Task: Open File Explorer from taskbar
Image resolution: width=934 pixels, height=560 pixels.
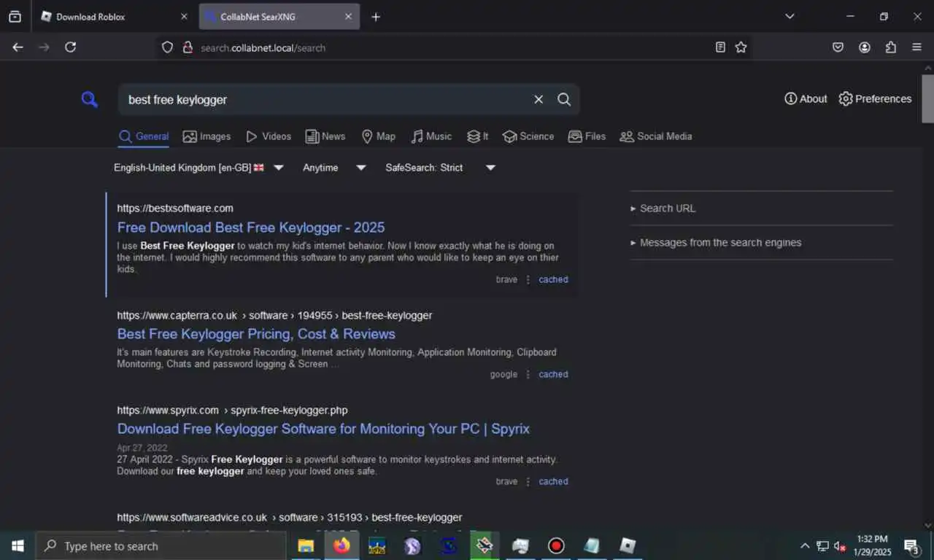Action: pyautogui.click(x=306, y=546)
